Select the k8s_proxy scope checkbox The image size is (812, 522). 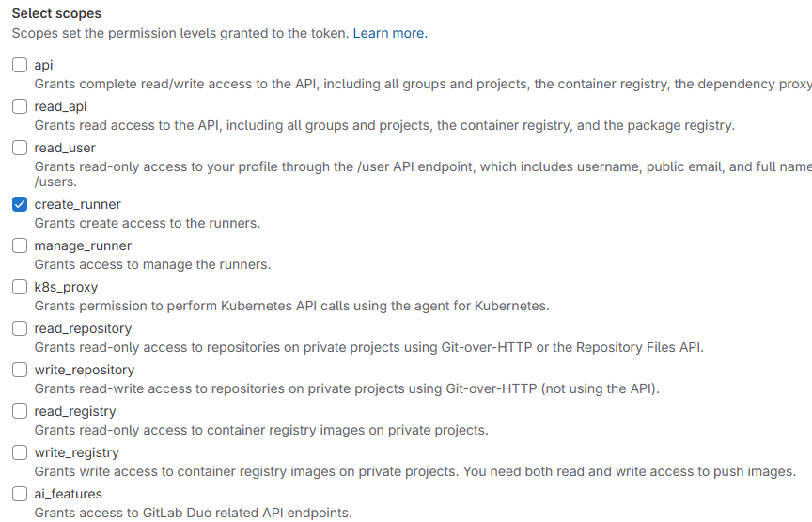pos(20,288)
